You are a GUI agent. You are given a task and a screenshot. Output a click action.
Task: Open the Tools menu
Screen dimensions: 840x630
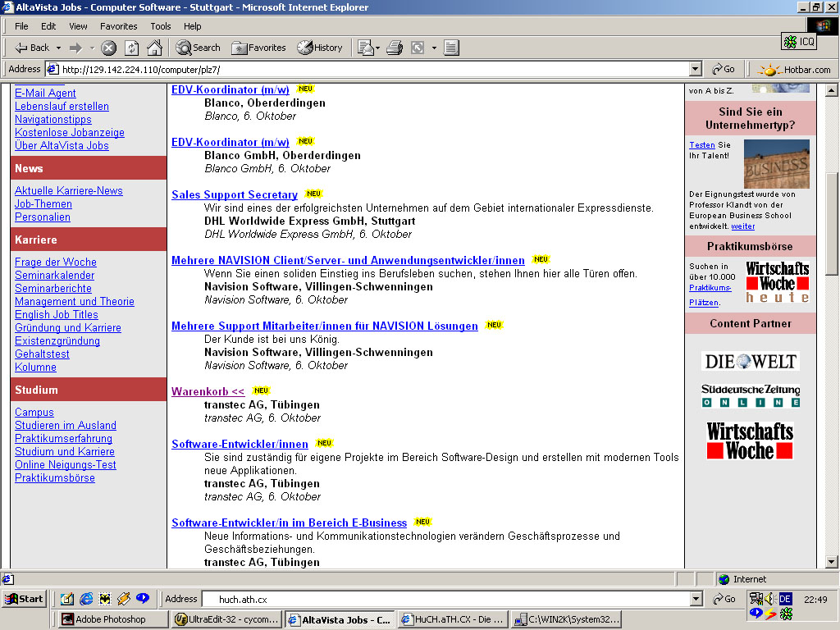point(160,26)
